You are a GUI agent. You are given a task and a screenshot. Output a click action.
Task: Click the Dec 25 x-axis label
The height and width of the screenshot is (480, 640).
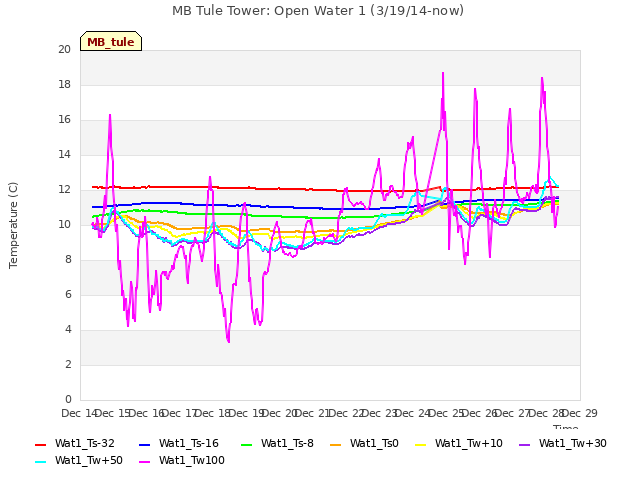pos(446,413)
